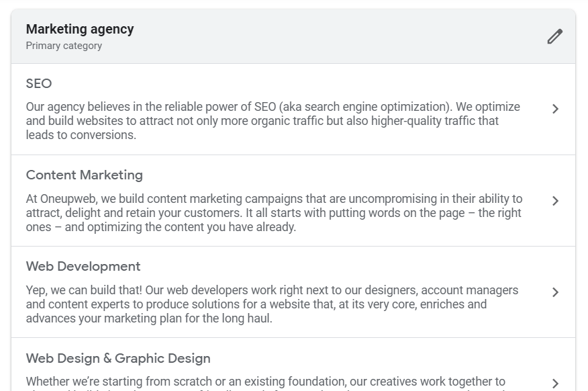Open the Content Marketing service title
This screenshot has width=588, height=391.
click(85, 175)
